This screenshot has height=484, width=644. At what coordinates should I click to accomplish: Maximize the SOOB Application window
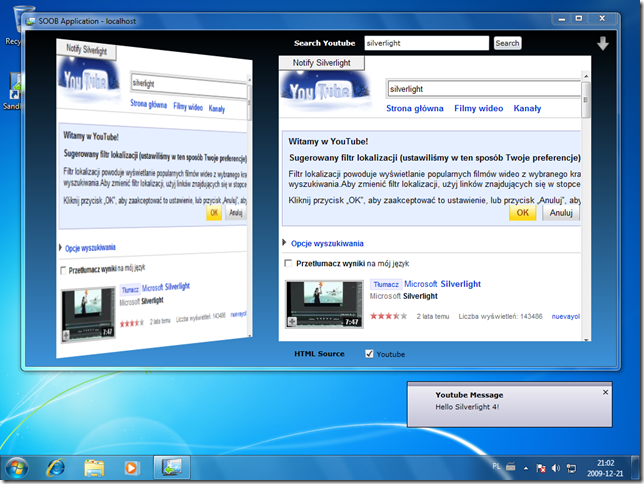[578, 18]
